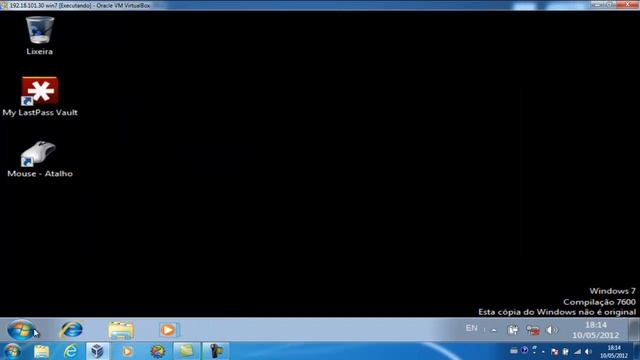Open Media Player on the host taskbar
The height and width of the screenshot is (360, 640).
[127, 351]
